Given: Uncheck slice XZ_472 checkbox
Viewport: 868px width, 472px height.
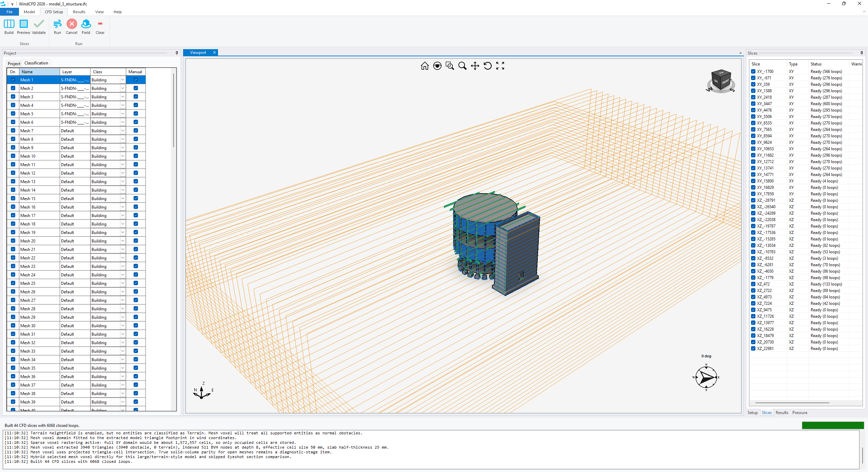Looking at the screenshot, I should [753, 284].
